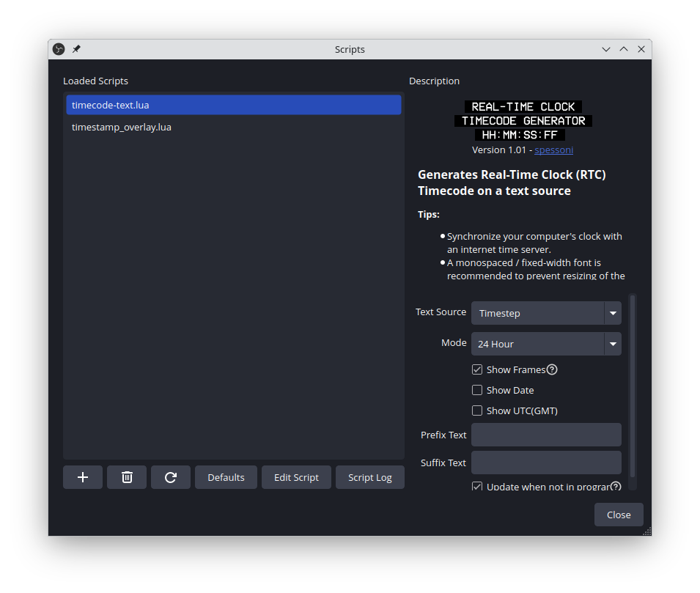
Task: Remove script using the trash icon
Action: 127,477
